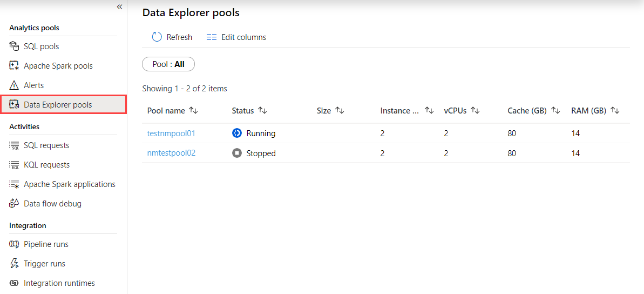644x294 pixels.
Task: Click the Trigger runs lightning icon
Action: [14, 264]
